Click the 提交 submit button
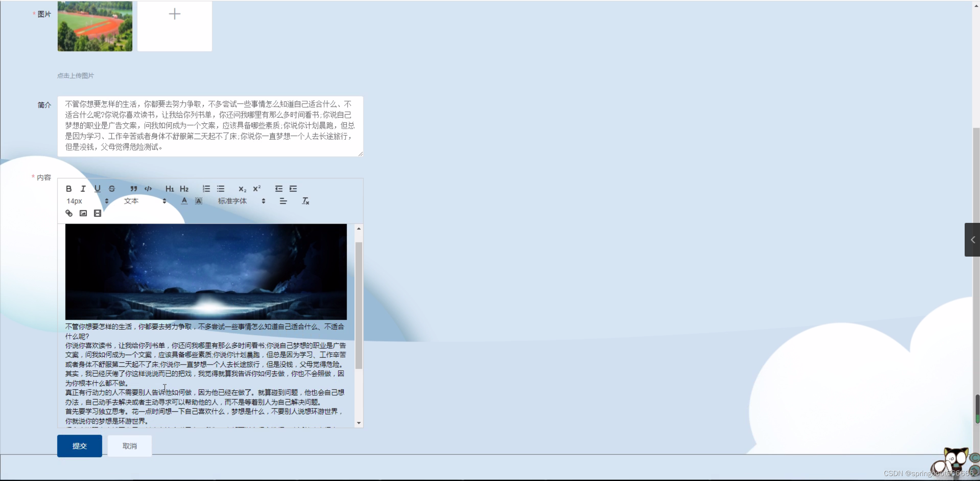 80,446
